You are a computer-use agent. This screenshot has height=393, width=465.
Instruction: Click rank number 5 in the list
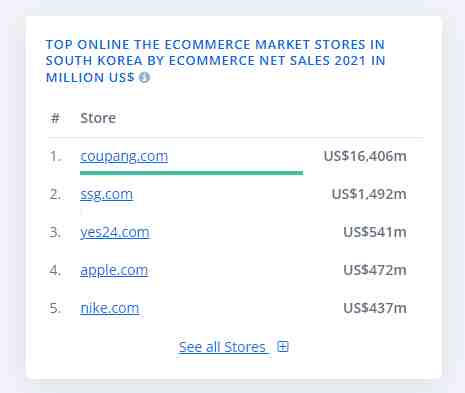tap(55, 308)
